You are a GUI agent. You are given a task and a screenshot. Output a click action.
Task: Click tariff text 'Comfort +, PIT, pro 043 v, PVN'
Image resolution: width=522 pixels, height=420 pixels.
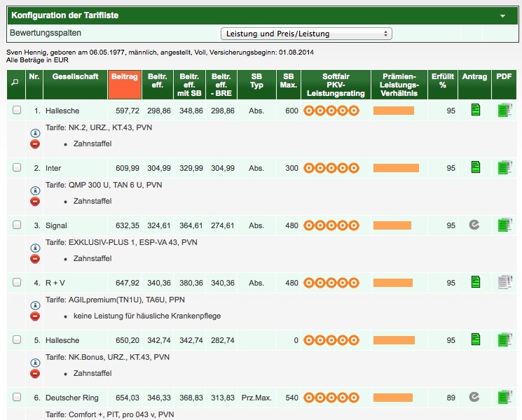tap(121, 414)
